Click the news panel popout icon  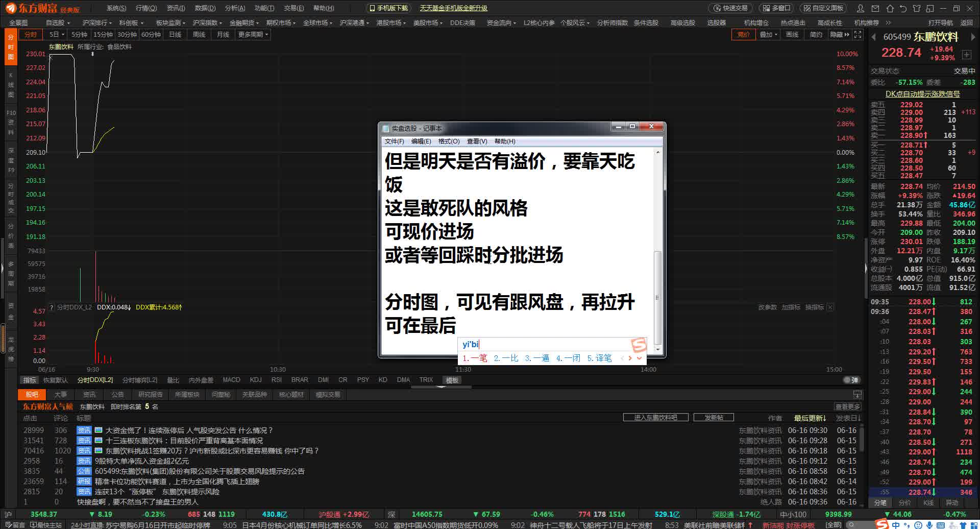[857, 395]
